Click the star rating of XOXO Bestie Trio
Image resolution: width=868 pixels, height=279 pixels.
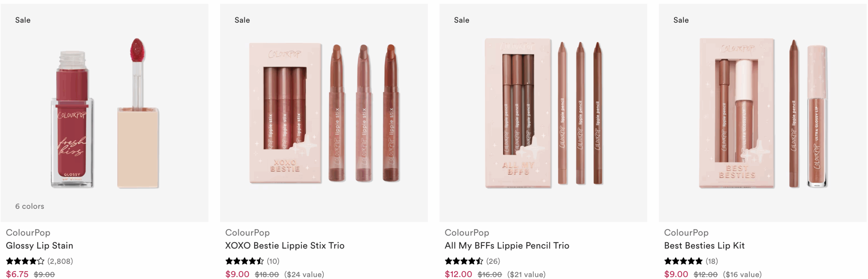pos(244,261)
